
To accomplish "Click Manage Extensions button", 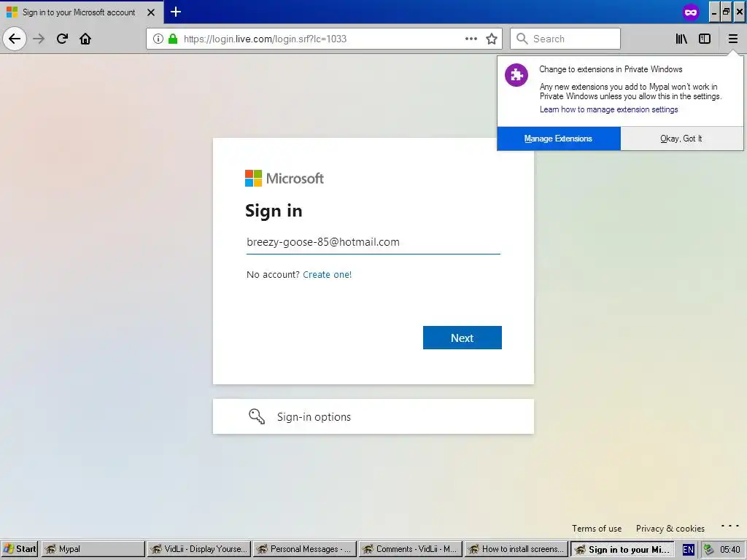I will click(x=558, y=139).
